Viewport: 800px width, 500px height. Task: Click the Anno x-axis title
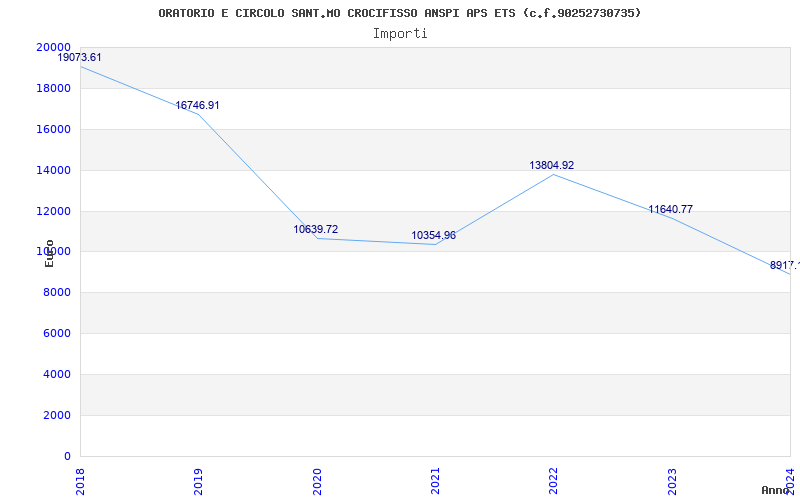pyautogui.click(x=775, y=490)
